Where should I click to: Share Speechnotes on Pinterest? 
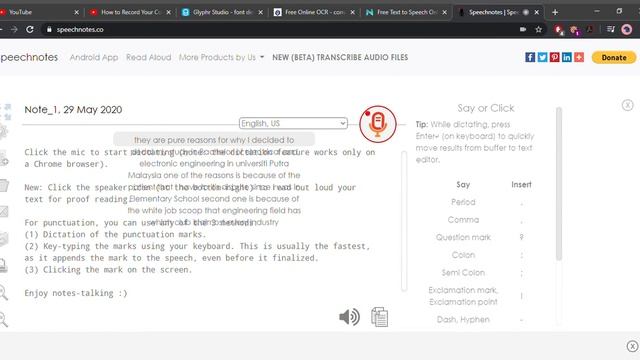click(x=554, y=57)
